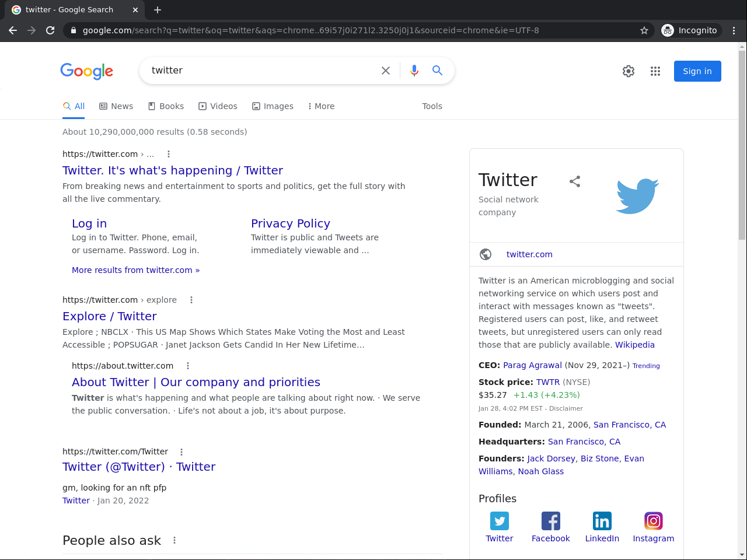Start voice search with the microphone icon
Image resolution: width=747 pixels, height=560 pixels.
point(414,71)
